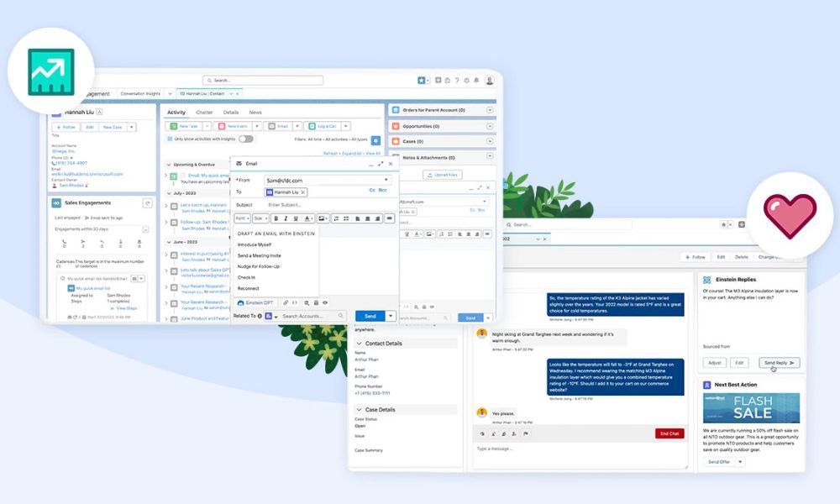This screenshot has height=504, width=840.
Task: Open the dropdown next to the New Case button
Action: tap(132, 127)
